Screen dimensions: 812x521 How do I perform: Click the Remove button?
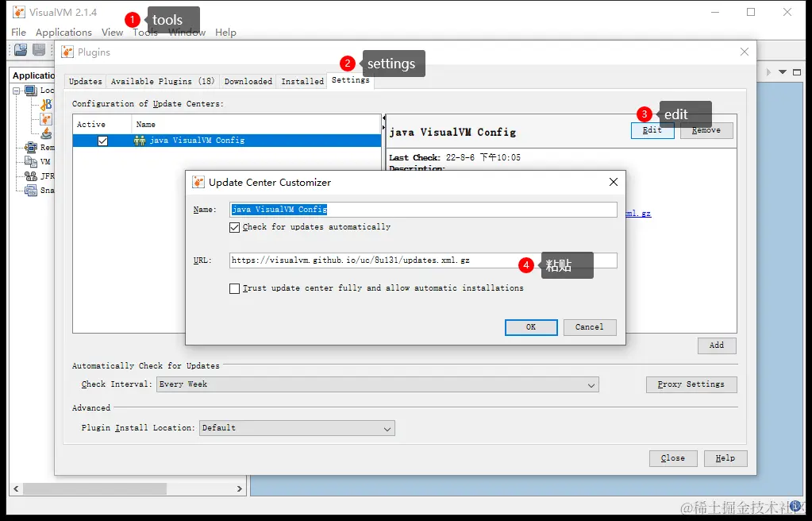tap(706, 130)
